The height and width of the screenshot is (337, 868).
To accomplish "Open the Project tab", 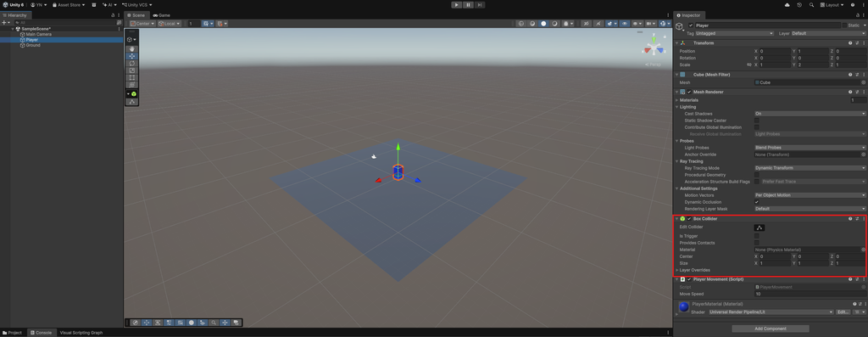I will (12, 333).
